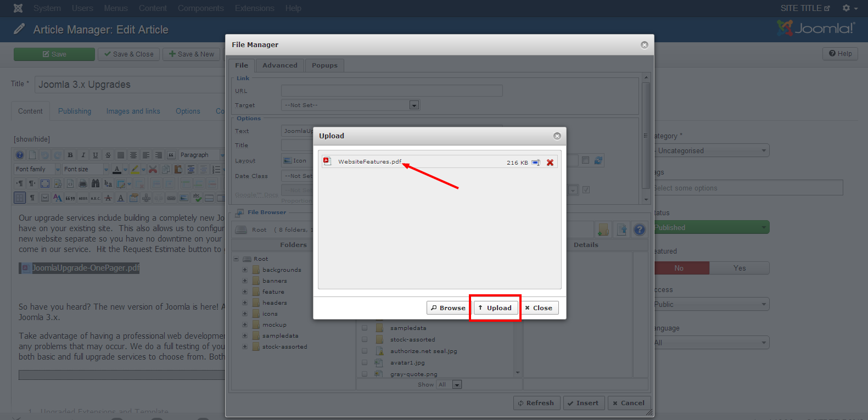Click the editor Italic icon
The image size is (868, 420).
point(83,155)
